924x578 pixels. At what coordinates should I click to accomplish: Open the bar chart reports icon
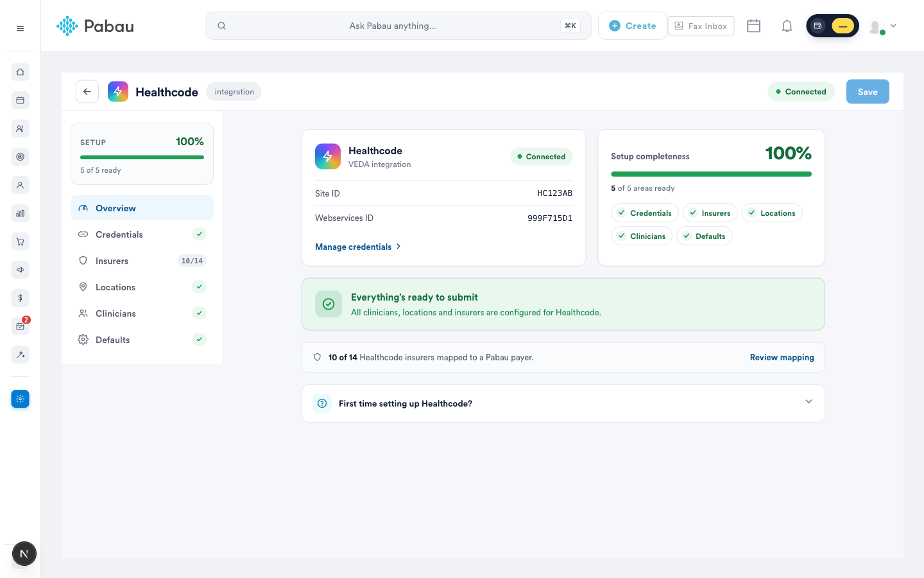[20, 213]
